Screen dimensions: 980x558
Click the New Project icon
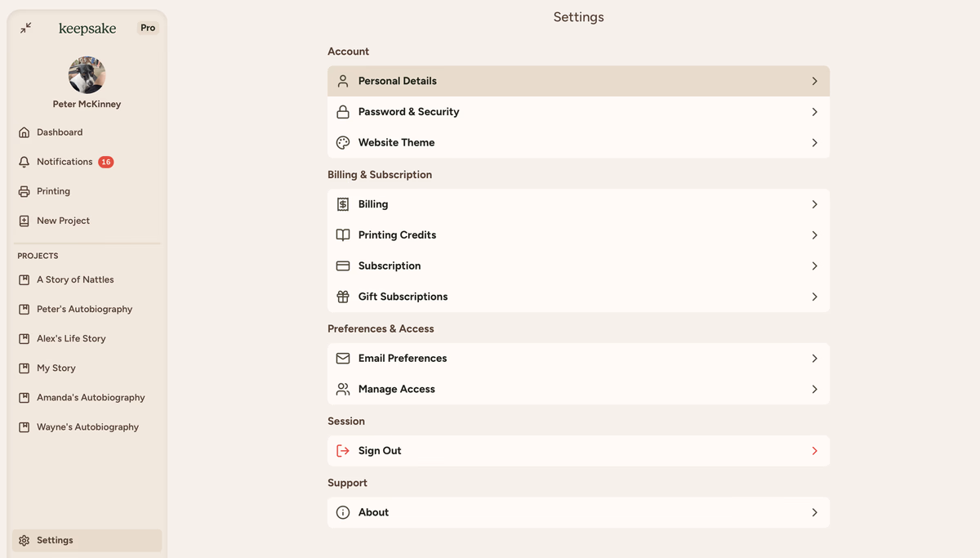click(x=24, y=221)
